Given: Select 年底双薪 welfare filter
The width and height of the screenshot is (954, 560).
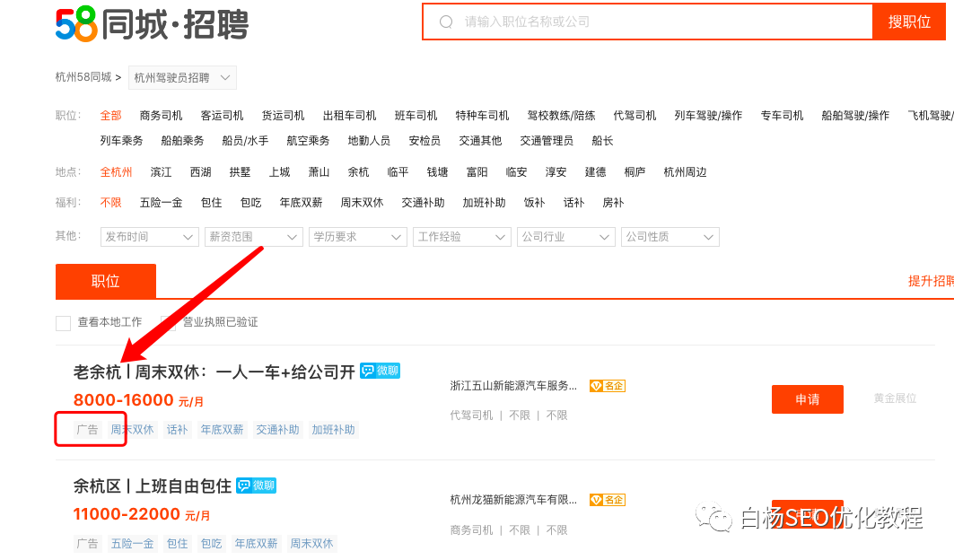Looking at the screenshot, I should click(301, 203).
